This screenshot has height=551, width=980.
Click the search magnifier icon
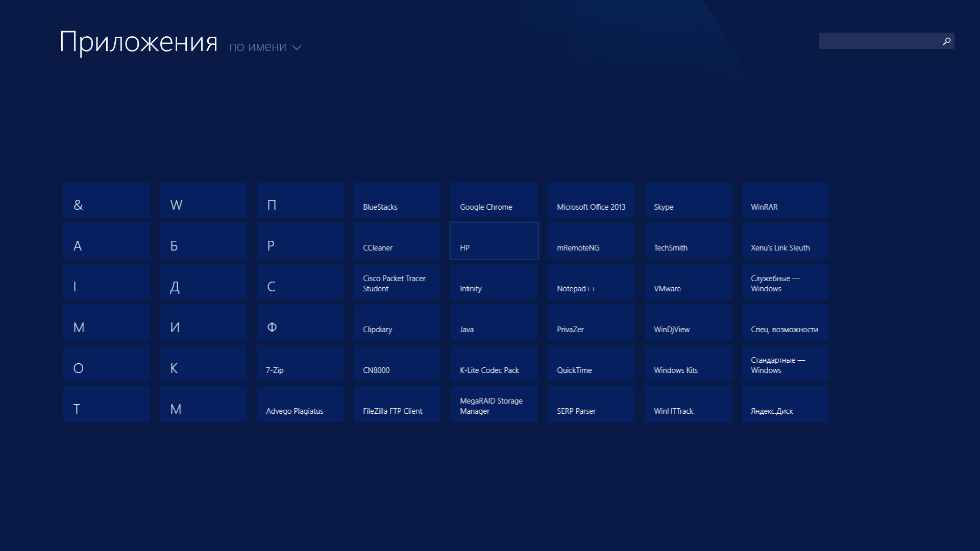coord(947,41)
